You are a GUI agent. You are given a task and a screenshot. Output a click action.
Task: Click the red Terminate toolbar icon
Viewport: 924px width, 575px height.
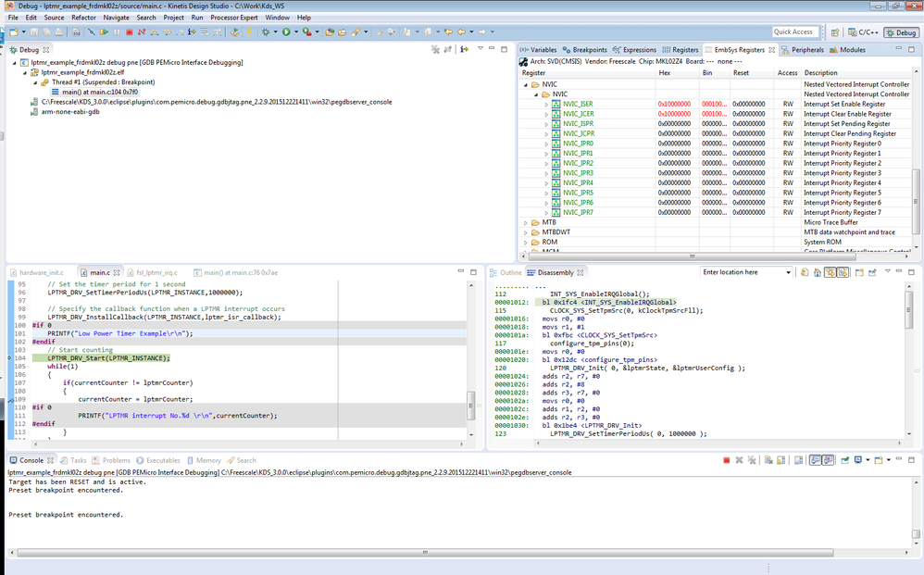[x=129, y=32]
